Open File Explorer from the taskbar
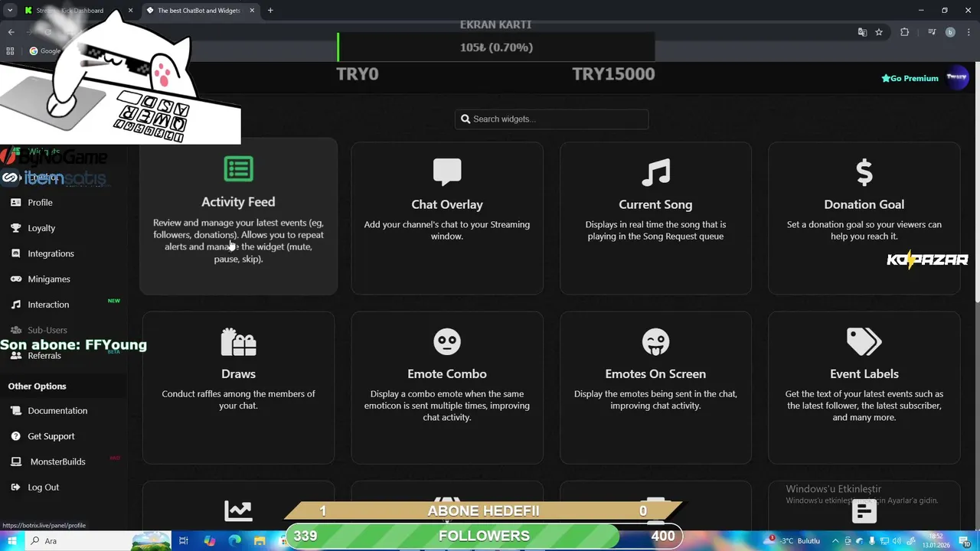The image size is (980, 551). point(260,541)
